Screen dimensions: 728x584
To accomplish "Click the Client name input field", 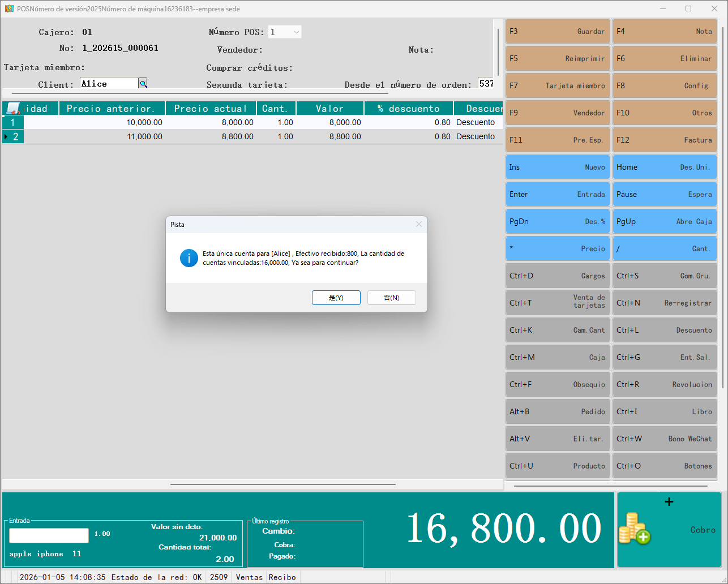I will pos(109,84).
